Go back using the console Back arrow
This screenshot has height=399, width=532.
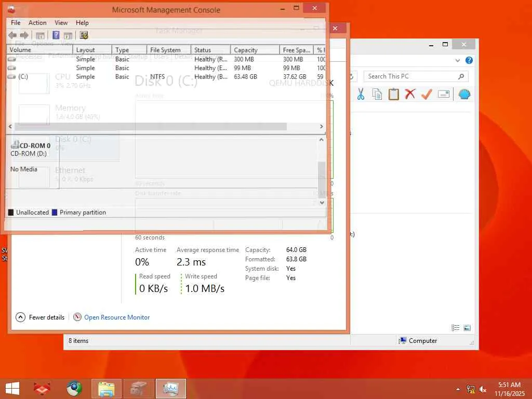click(12, 35)
